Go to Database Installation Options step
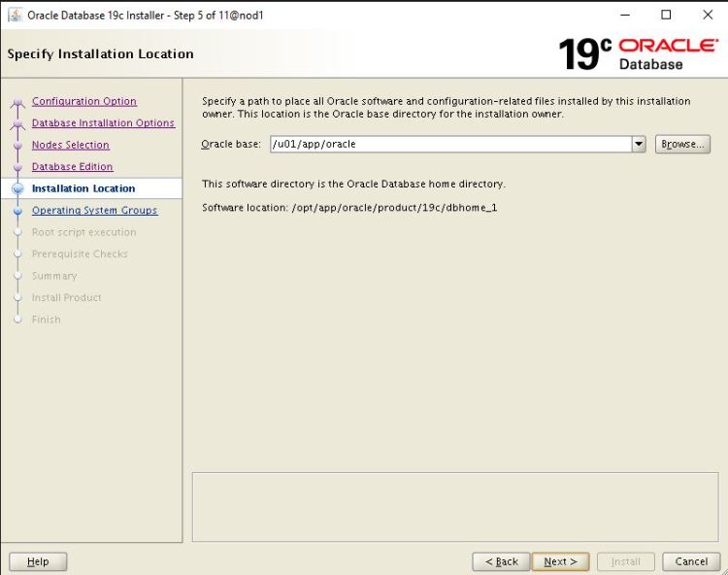 103,123
